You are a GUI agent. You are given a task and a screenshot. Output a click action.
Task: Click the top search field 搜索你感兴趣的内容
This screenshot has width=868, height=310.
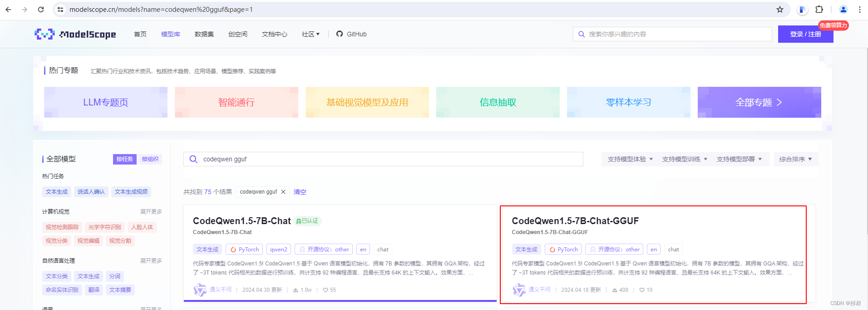click(672, 34)
